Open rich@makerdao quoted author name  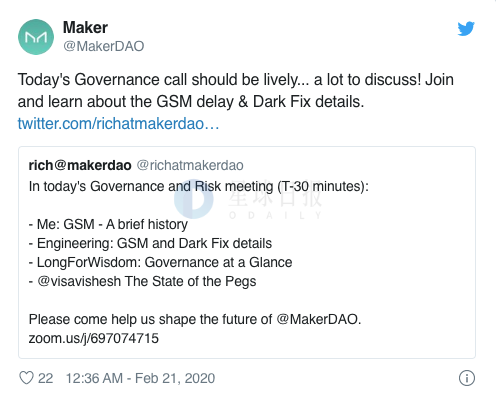pos(80,165)
